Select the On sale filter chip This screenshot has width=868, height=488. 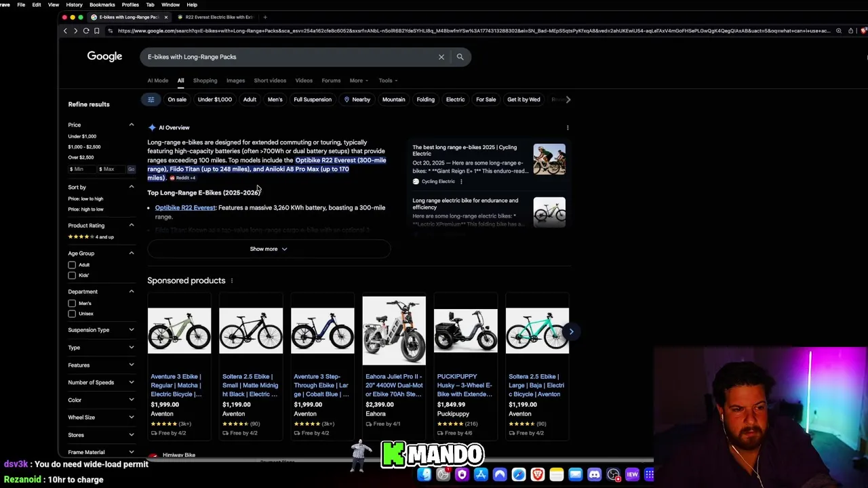[177, 100]
